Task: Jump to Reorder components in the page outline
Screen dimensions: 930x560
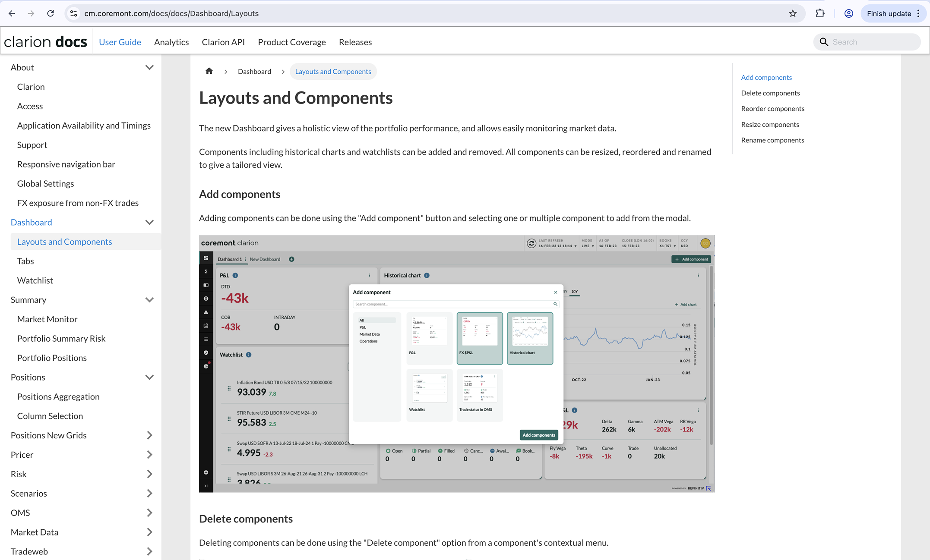Action: pyautogui.click(x=772, y=108)
